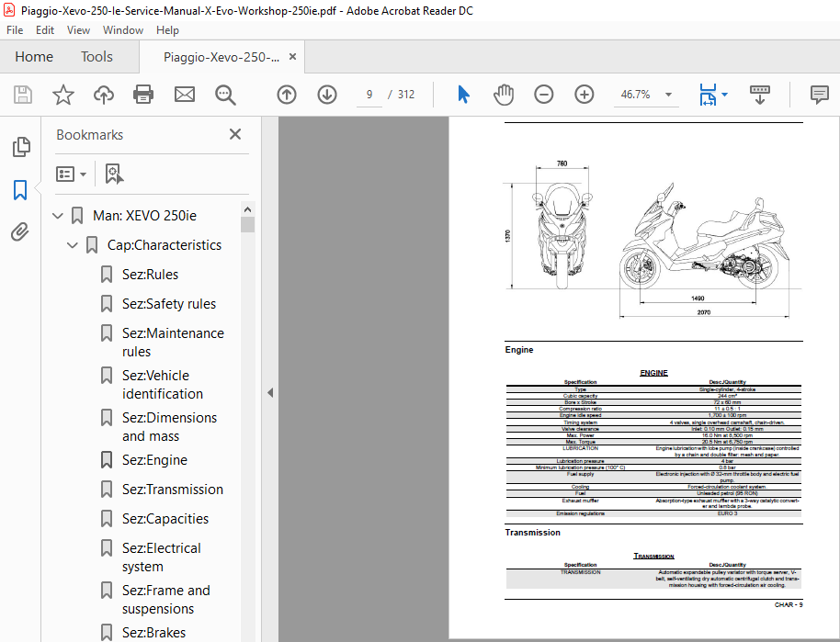The image size is (840, 642).
Task: Collapse the Cap:Characteristics bookmark
Action: [72, 245]
